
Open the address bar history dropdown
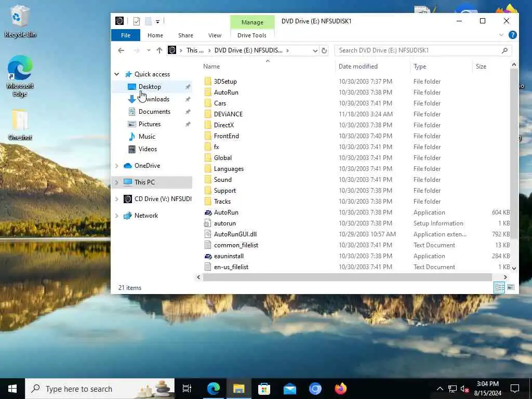point(315,50)
